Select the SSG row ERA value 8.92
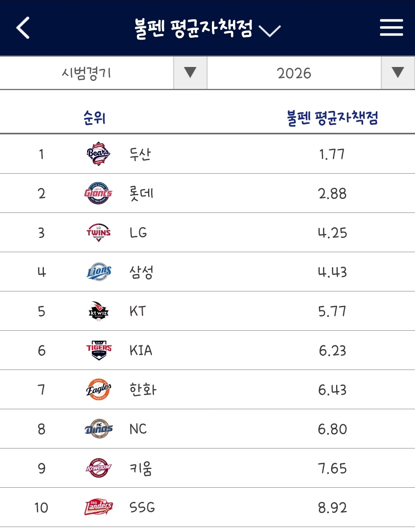The width and height of the screenshot is (415, 532). tap(332, 507)
